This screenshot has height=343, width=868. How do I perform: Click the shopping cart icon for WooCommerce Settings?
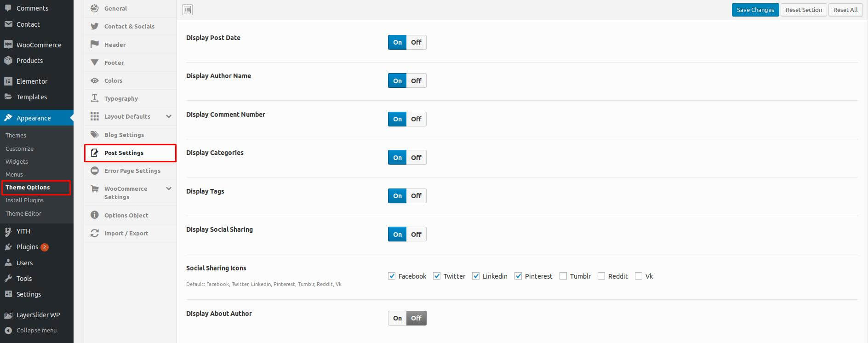(x=94, y=189)
